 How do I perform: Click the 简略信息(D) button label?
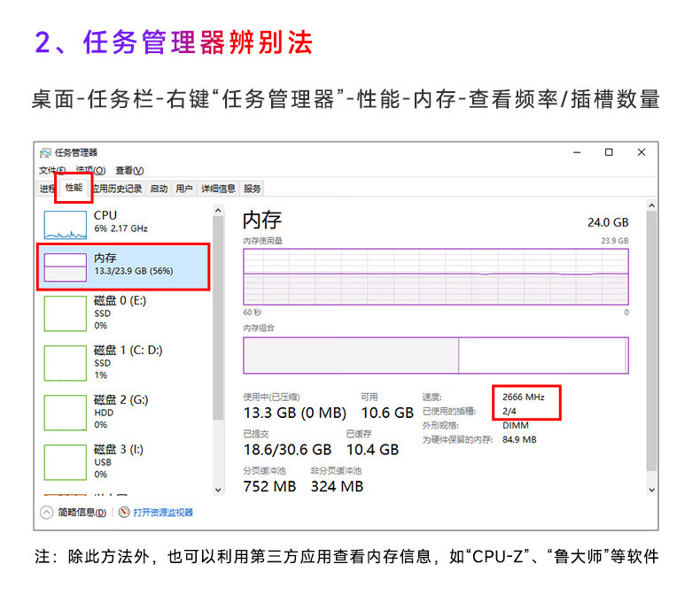coord(82,513)
